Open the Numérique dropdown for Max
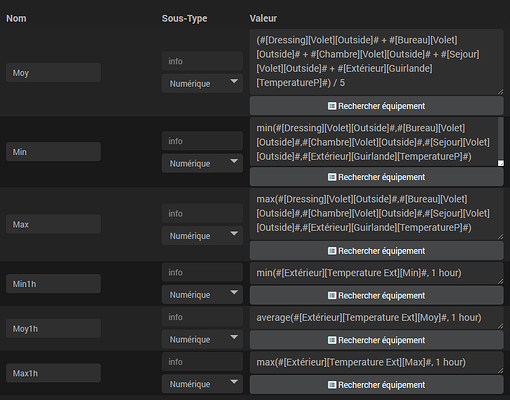This screenshot has height=400, width=510. click(202, 236)
